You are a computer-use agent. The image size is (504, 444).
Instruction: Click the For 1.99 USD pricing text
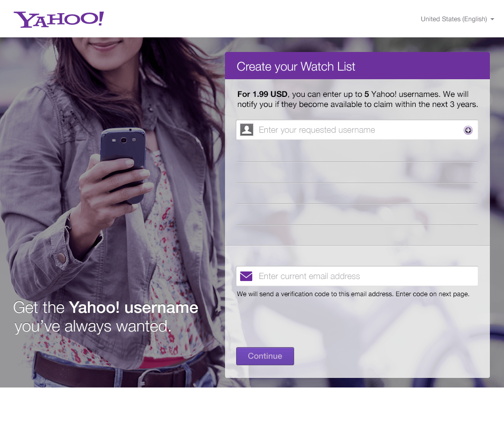click(x=262, y=94)
